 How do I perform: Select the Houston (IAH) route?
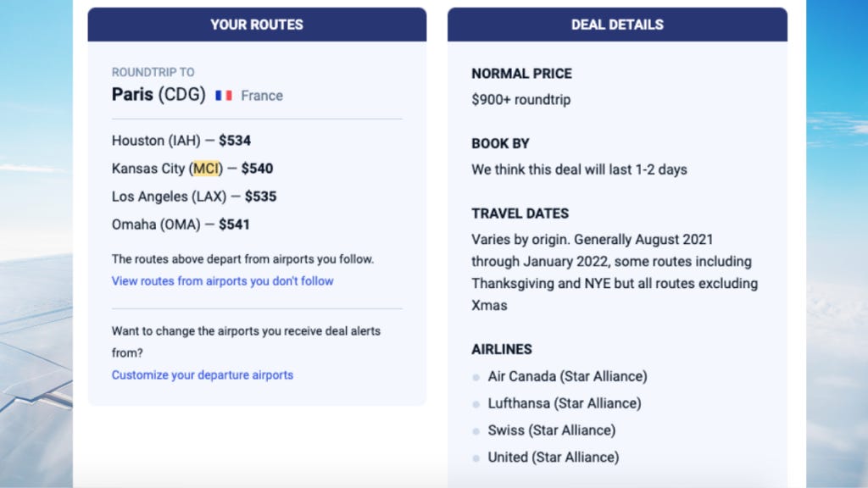181,141
